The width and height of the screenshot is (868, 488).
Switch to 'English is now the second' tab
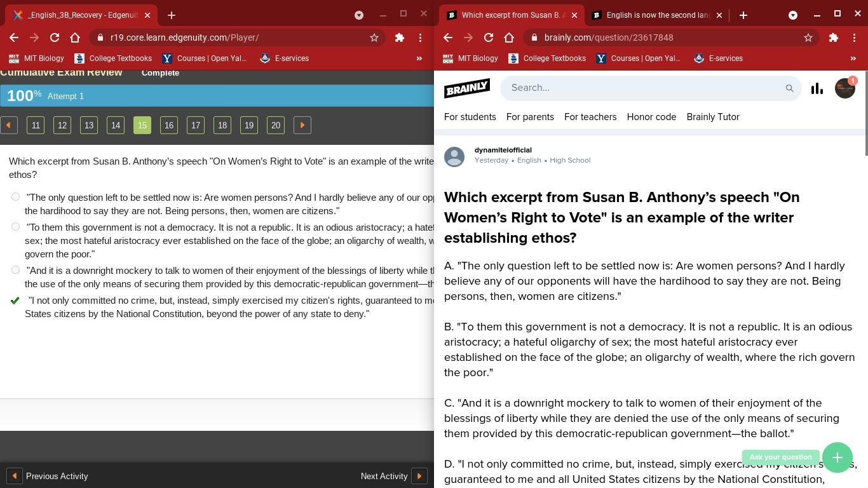pyautogui.click(x=657, y=15)
